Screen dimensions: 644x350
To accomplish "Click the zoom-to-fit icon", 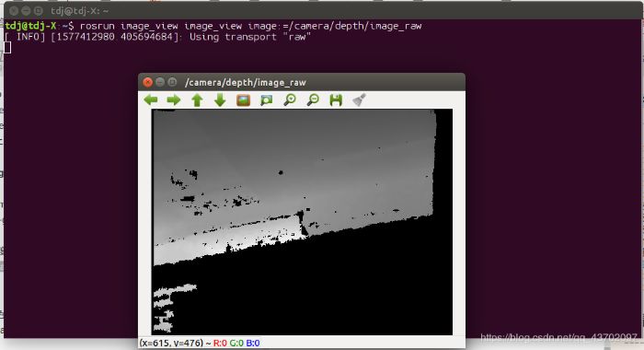I will pos(267,100).
